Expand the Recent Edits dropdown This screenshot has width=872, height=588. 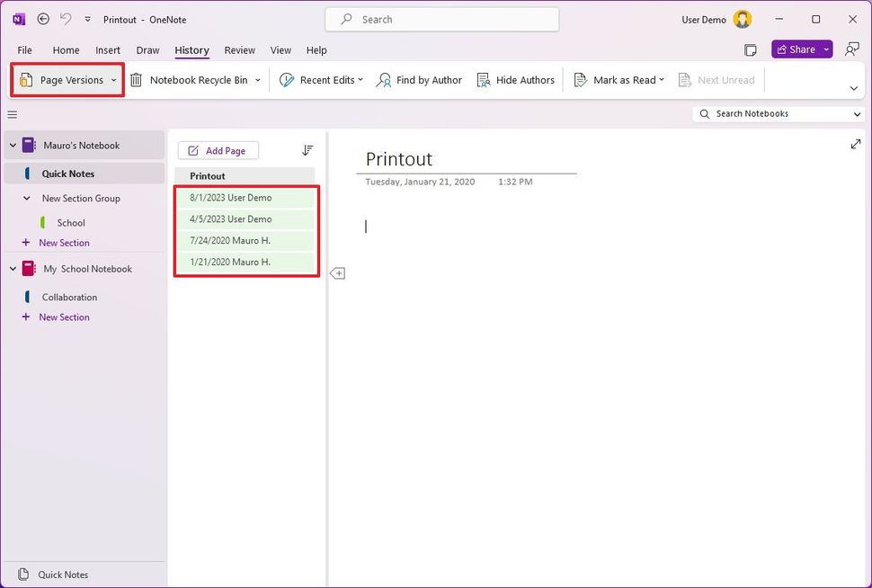(x=360, y=79)
